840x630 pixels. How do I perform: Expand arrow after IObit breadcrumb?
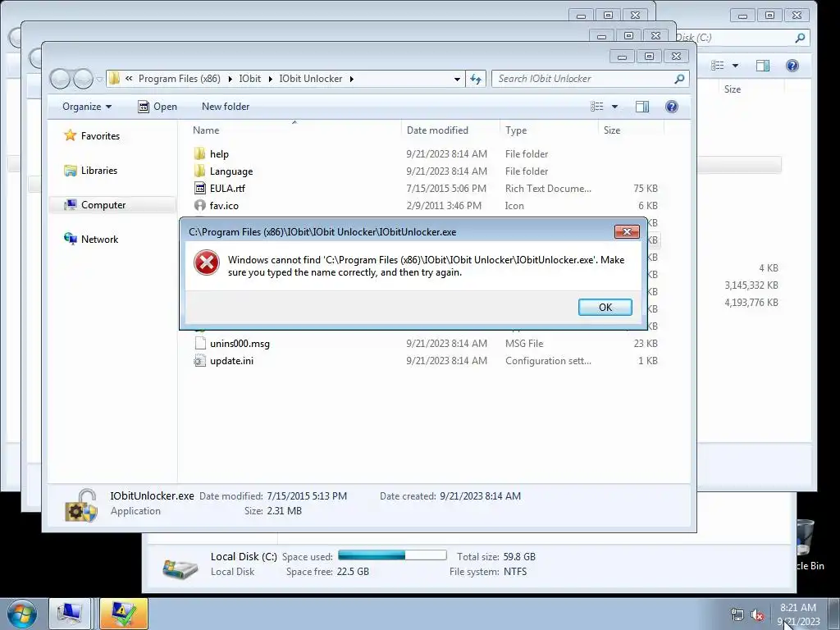tap(270, 79)
